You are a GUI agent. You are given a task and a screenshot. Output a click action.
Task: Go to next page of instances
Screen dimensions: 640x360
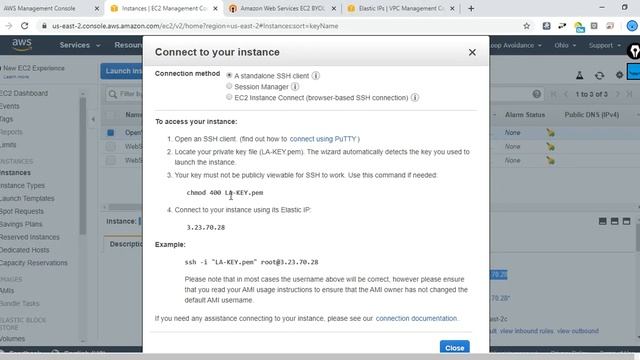pos(617,94)
